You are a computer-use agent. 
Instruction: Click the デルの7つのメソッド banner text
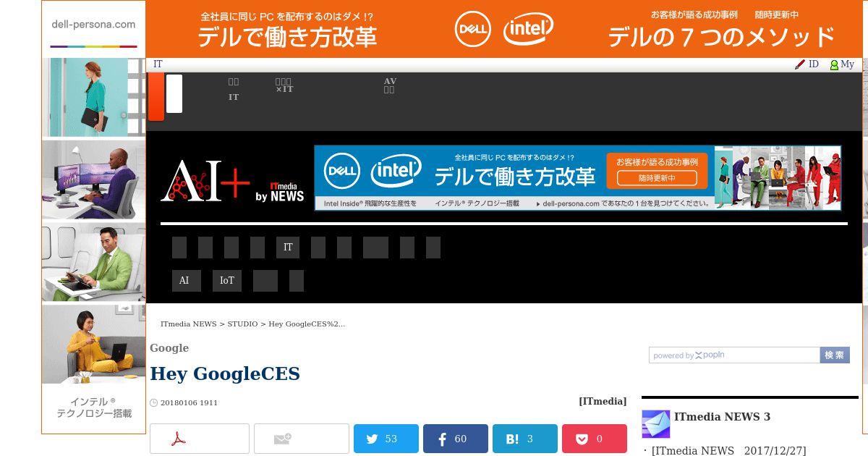click(x=721, y=37)
